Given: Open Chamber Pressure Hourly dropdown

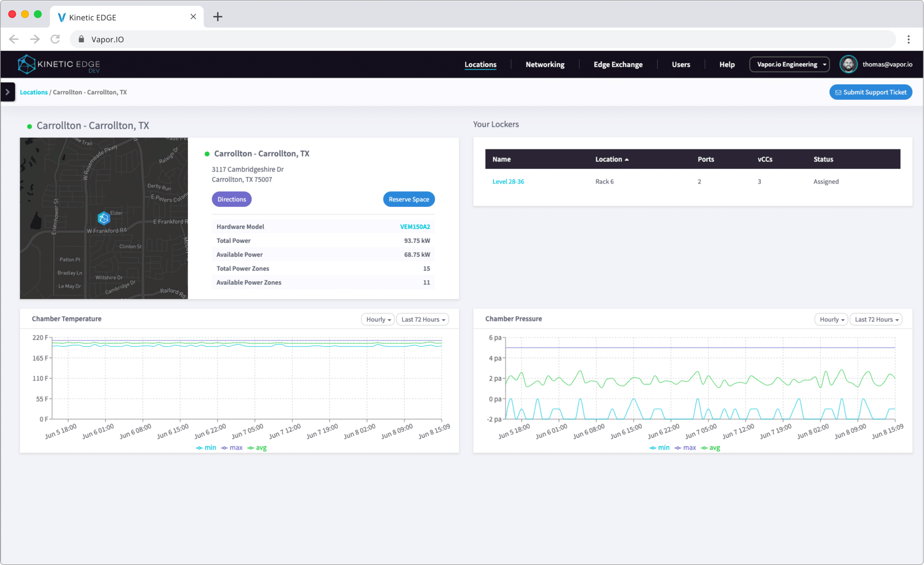Looking at the screenshot, I should (x=831, y=319).
